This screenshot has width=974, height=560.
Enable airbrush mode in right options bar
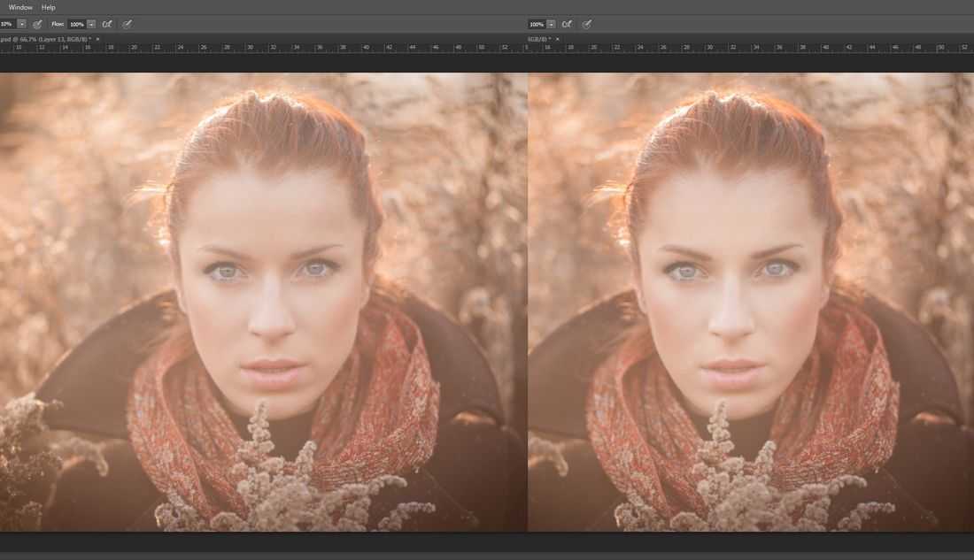(567, 24)
